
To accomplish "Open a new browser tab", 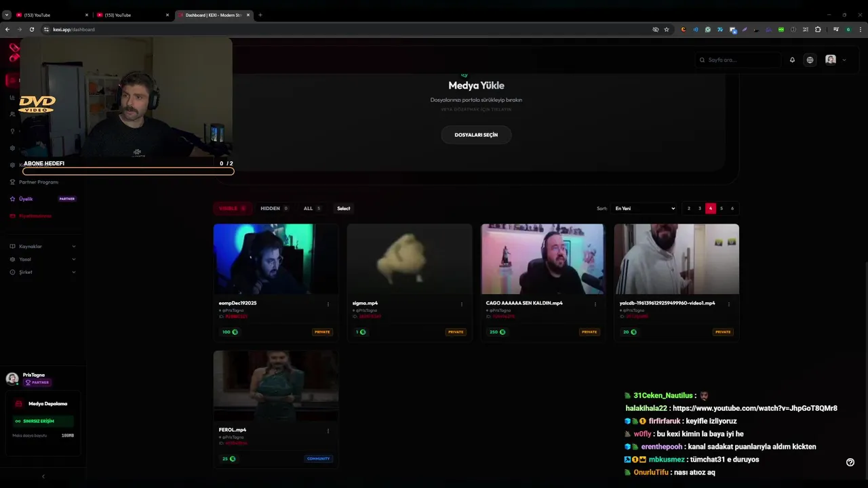I will [x=260, y=15].
